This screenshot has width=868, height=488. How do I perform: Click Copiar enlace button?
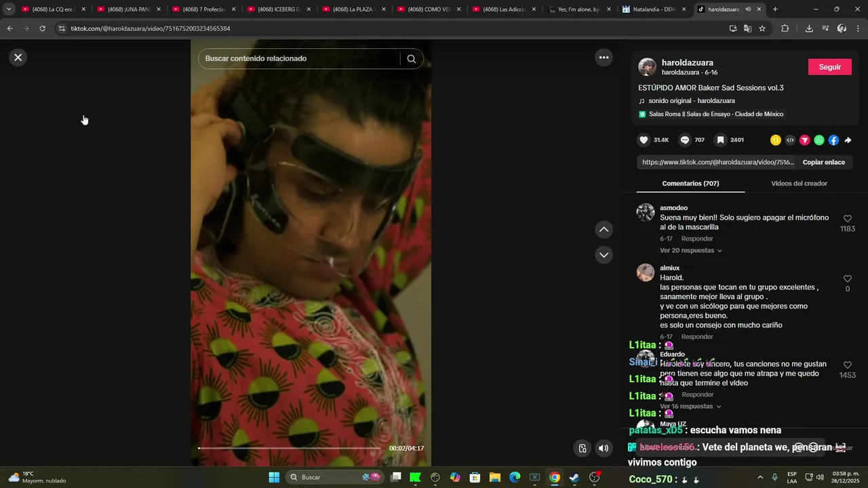[x=824, y=163]
